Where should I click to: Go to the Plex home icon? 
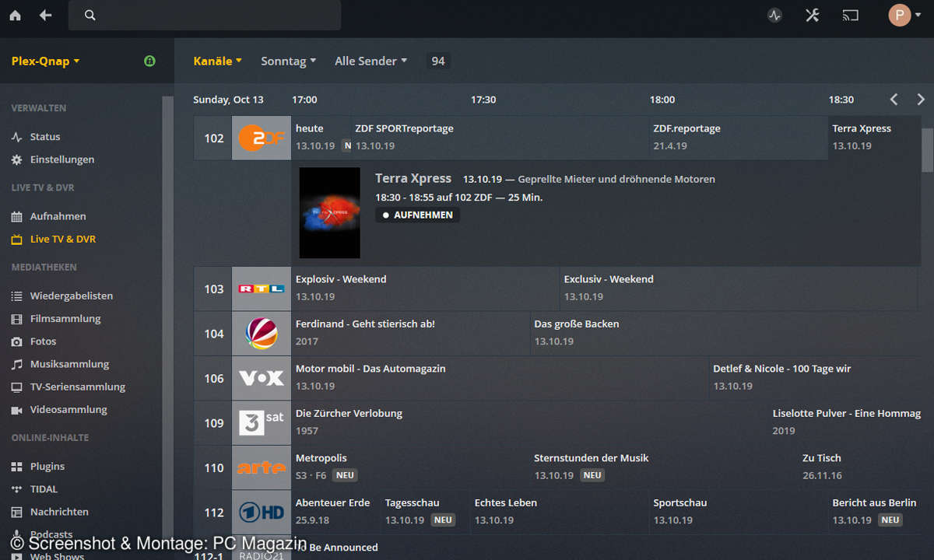pos(15,16)
